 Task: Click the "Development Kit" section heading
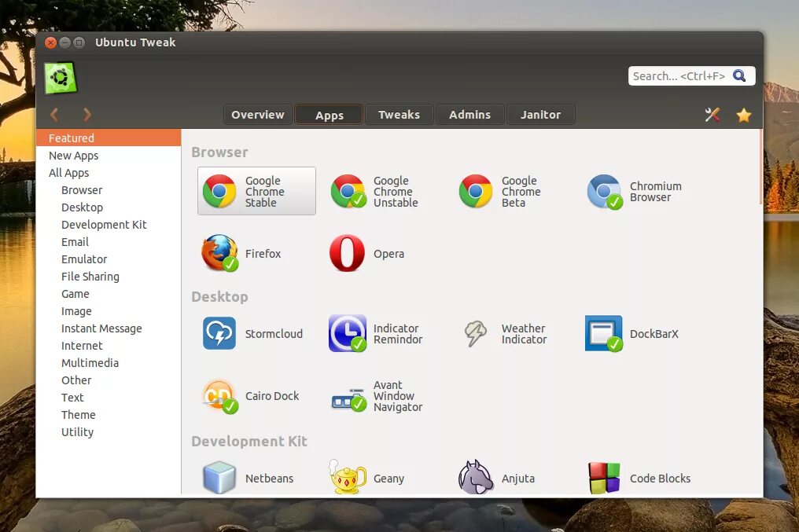coord(249,442)
